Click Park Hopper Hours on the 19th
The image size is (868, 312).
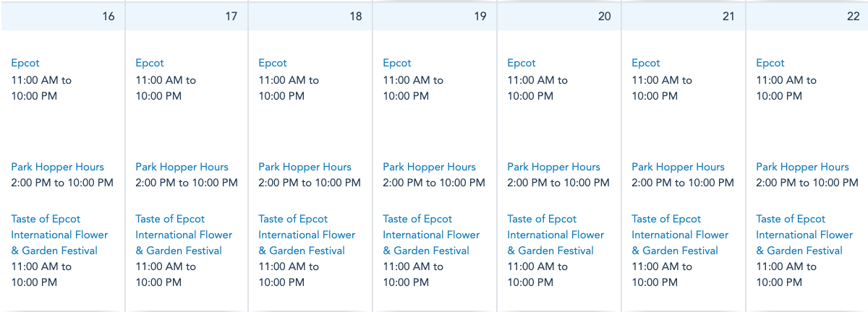pos(430,167)
